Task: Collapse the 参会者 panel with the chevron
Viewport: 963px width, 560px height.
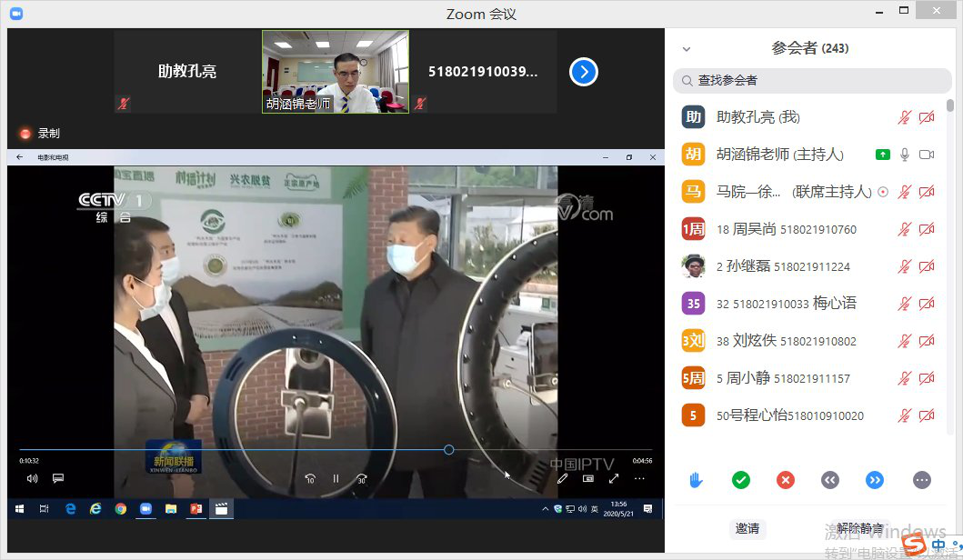Action: pyautogui.click(x=687, y=49)
